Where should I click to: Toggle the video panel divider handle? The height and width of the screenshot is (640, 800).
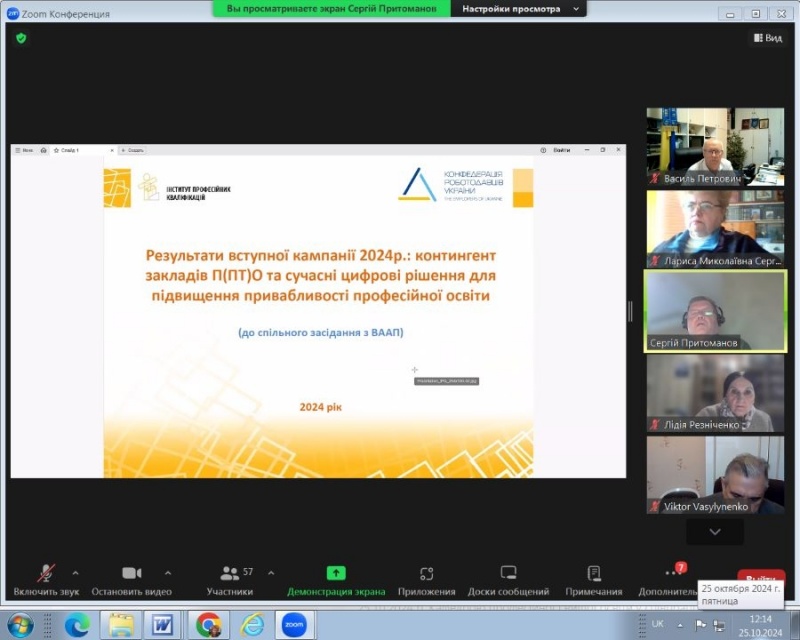(x=630, y=311)
